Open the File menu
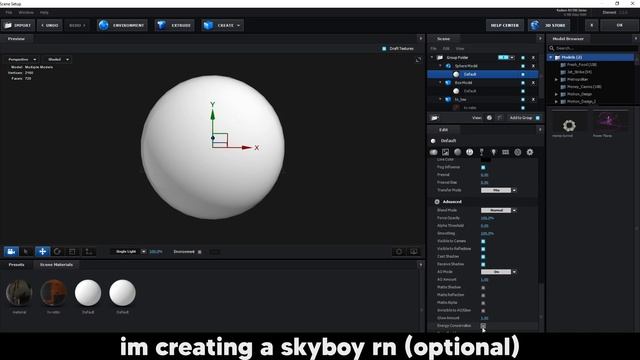Viewport: 640px width, 360px height. point(9,13)
